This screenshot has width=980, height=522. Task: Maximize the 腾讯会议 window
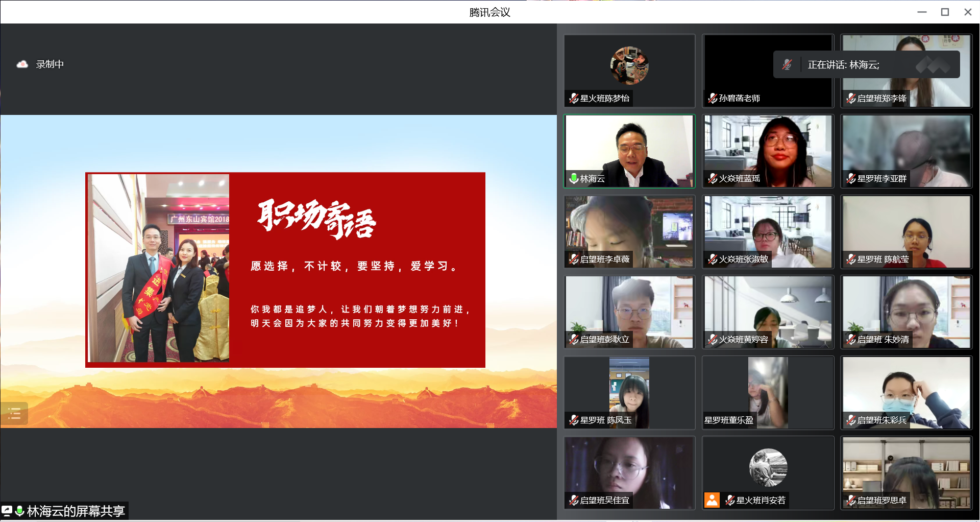click(x=945, y=12)
